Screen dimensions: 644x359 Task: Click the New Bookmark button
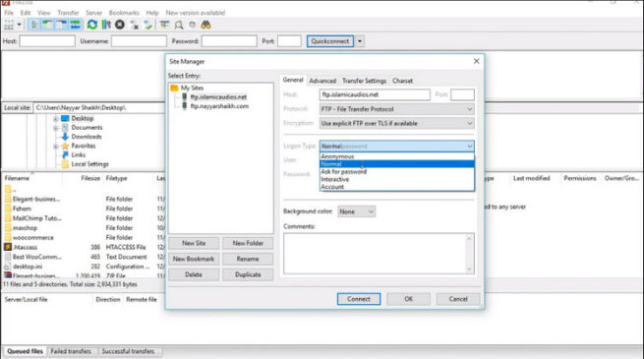click(194, 259)
